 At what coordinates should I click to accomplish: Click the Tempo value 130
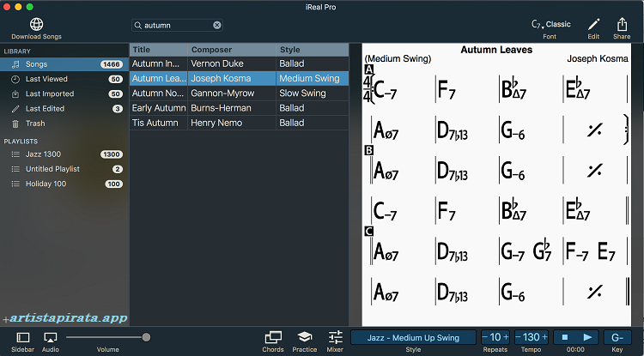tap(531, 337)
